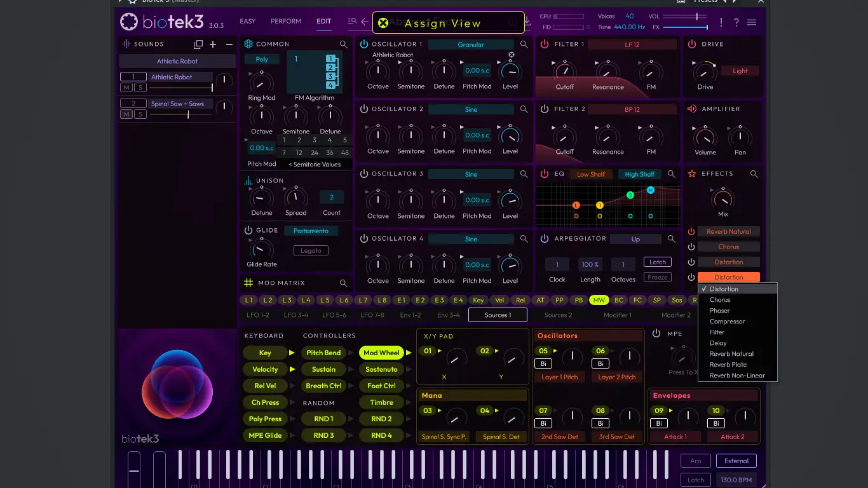Switch to the EASY view tab

(x=248, y=22)
